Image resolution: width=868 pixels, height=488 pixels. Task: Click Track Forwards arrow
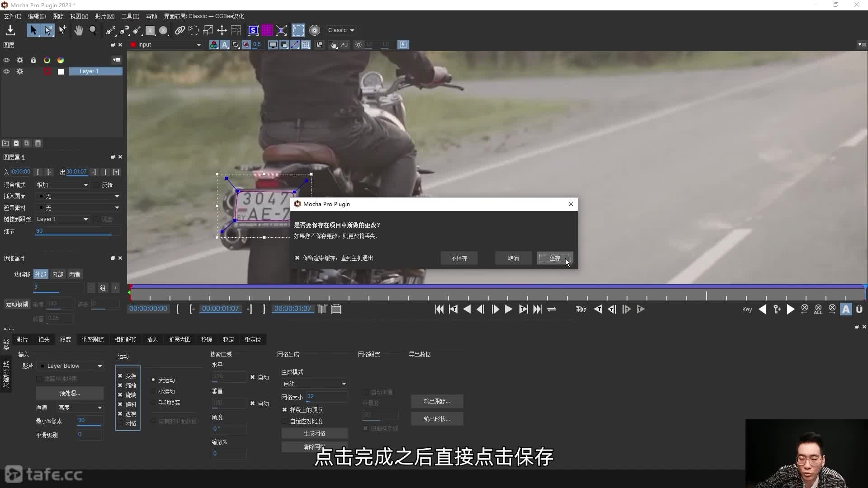click(x=641, y=309)
